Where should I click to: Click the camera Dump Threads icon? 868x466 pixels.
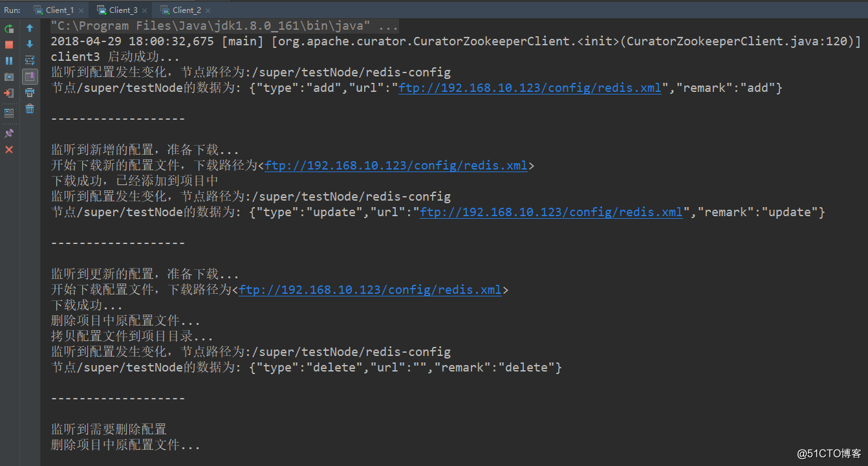(x=9, y=77)
